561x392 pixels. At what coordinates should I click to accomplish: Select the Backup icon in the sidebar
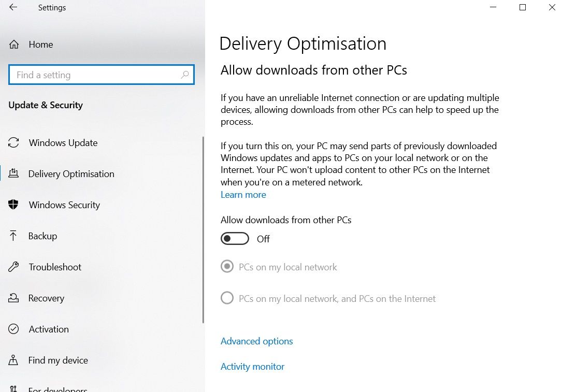[14, 236]
